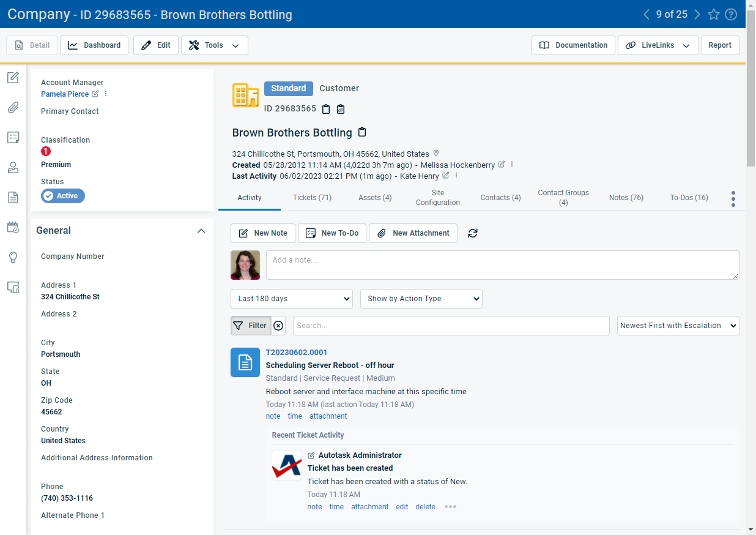Click the time link under the ticket summary

click(x=295, y=416)
